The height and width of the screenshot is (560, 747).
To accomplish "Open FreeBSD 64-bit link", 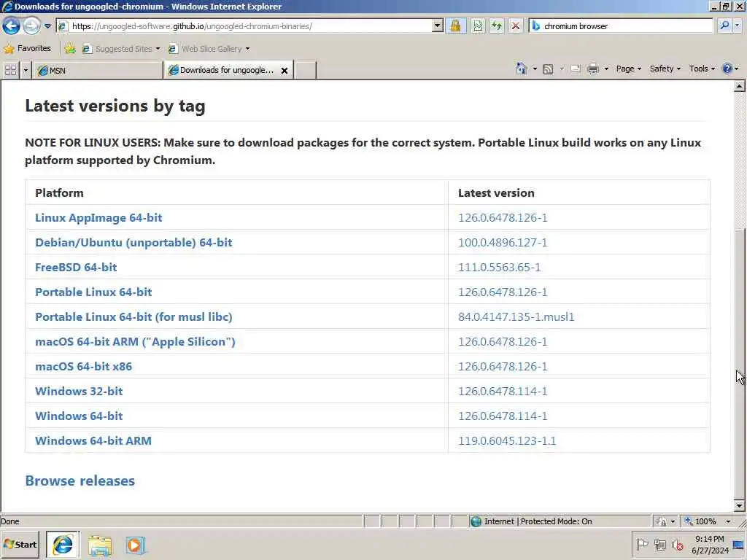I will (x=76, y=267).
